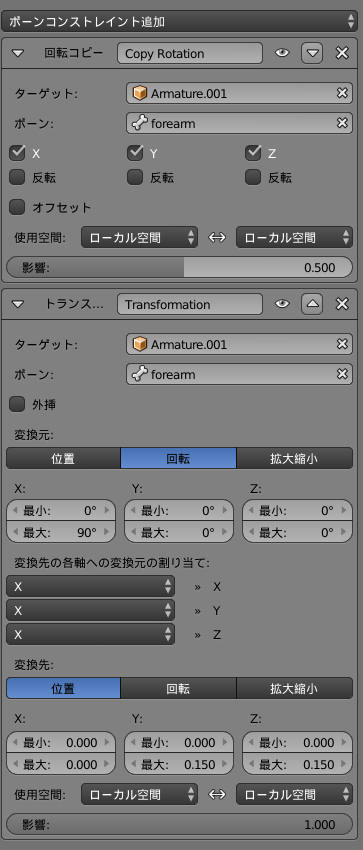The height and width of the screenshot is (850, 363).
Task: Uncheck the X axis in Copy Rotation
Action: (18, 153)
